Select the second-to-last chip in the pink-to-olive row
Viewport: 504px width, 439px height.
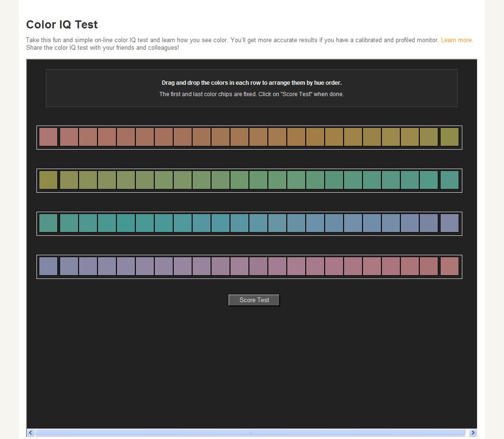coord(429,137)
